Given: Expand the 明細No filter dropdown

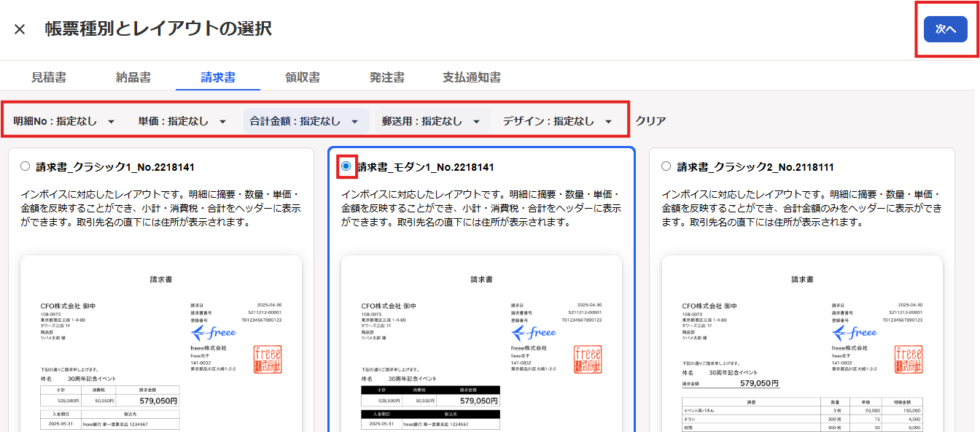Looking at the screenshot, I should [x=64, y=121].
